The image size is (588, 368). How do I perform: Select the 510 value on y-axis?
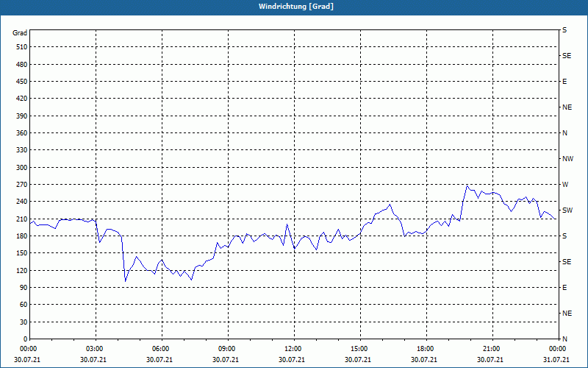point(21,47)
